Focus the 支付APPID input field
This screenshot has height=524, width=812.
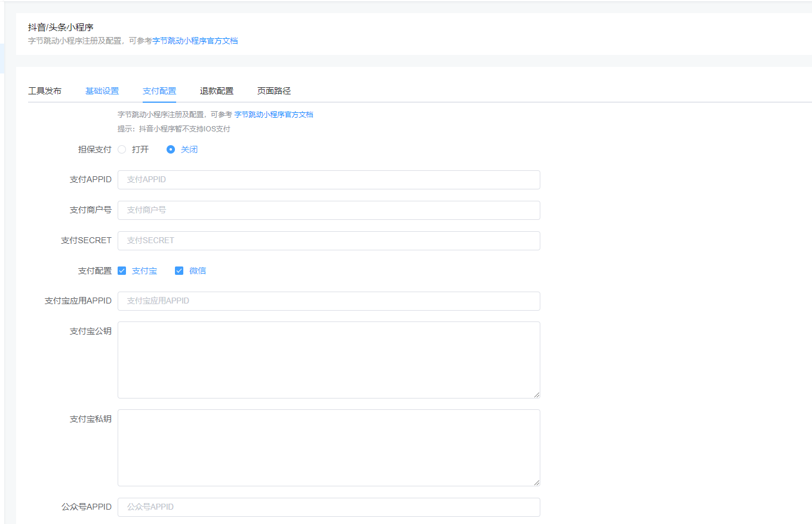[x=329, y=180]
